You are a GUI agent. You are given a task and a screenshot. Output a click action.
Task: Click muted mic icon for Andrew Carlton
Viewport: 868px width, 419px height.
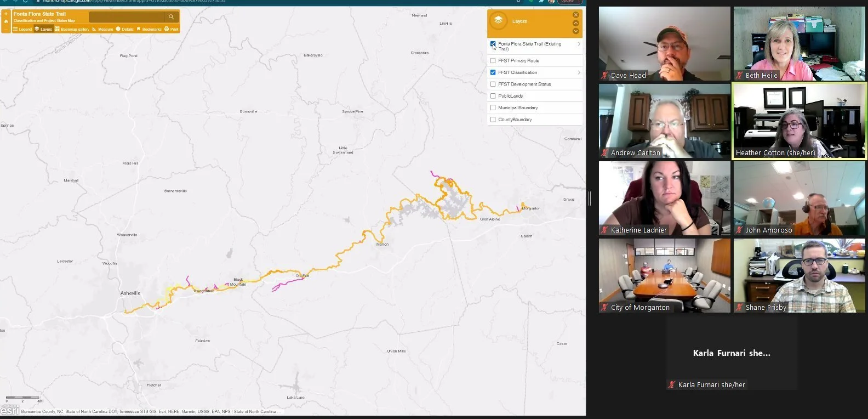[605, 153]
